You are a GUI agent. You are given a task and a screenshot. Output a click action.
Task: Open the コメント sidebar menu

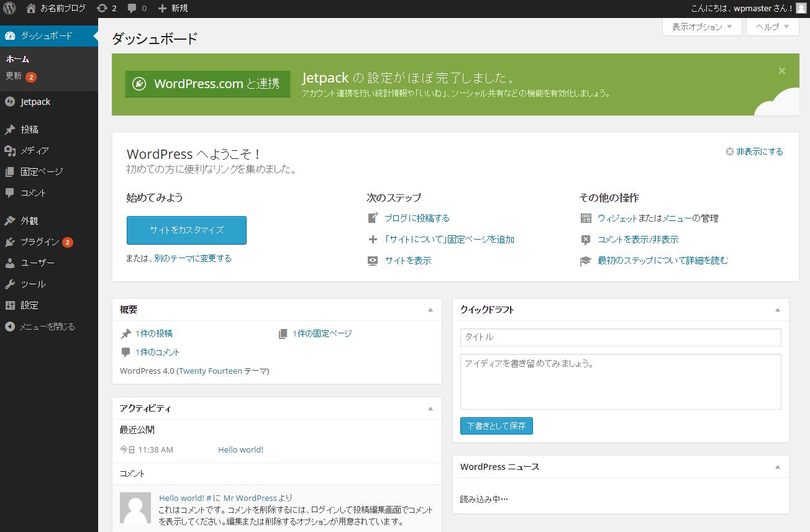[48, 193]
